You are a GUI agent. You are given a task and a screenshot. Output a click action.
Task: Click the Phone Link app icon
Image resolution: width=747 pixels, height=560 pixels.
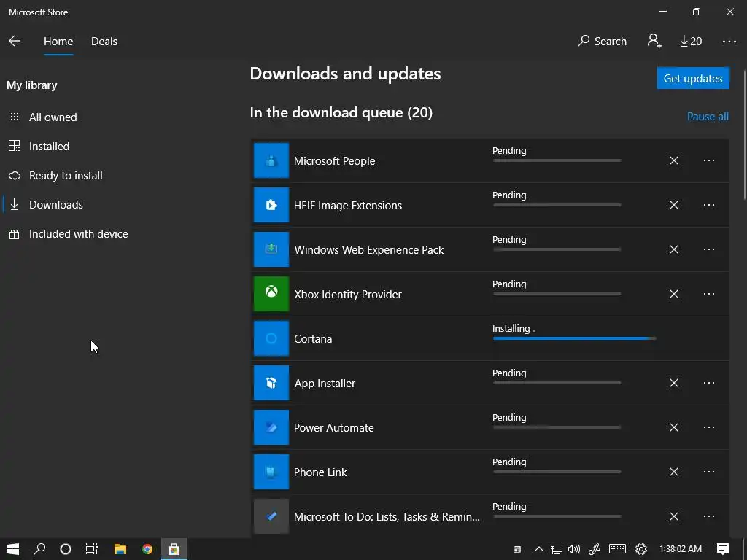pyautogui.click(x=271, y=472)
